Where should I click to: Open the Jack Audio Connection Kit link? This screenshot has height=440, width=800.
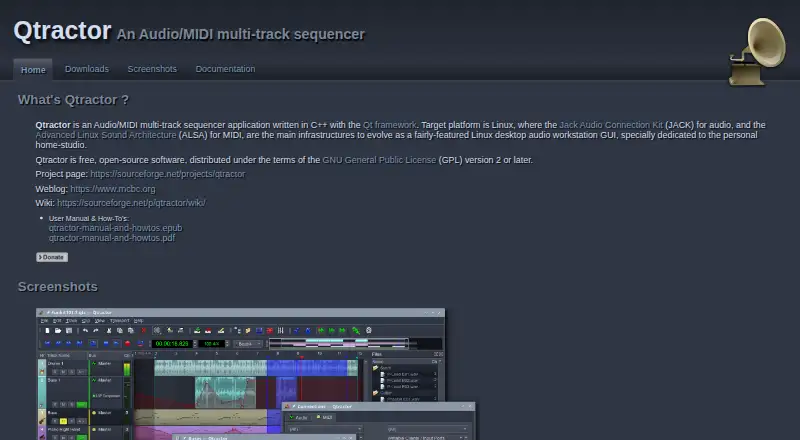click(611, 125)
